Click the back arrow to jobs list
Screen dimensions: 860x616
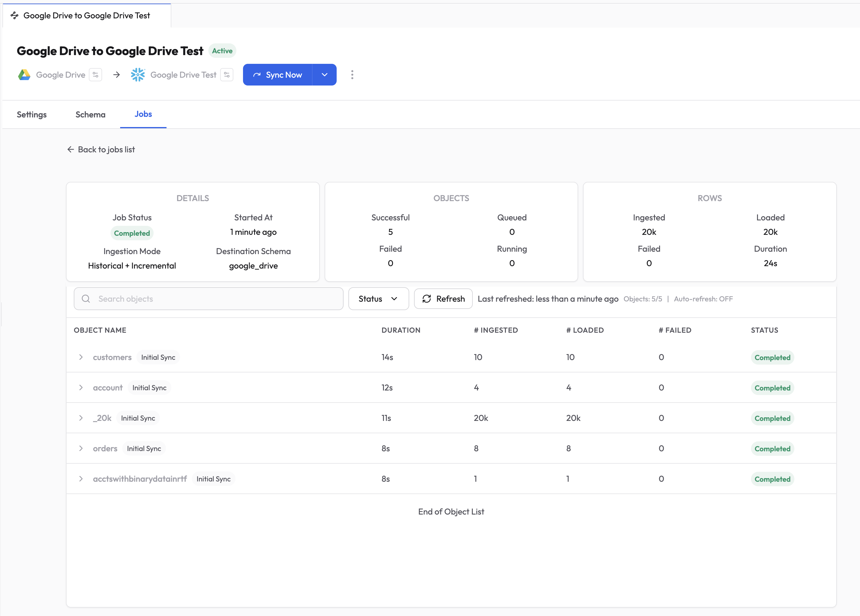tap(70, 149)
